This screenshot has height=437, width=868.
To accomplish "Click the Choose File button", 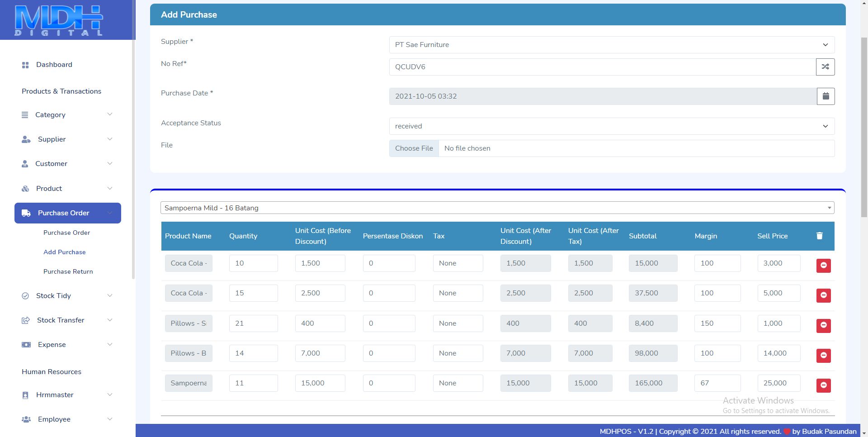I will [414, 148].
